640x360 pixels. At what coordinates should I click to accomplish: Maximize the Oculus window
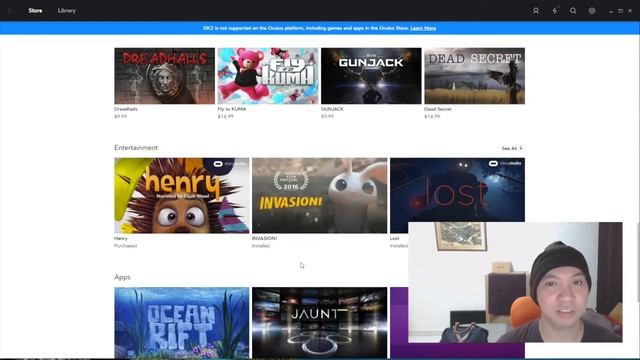620,11
